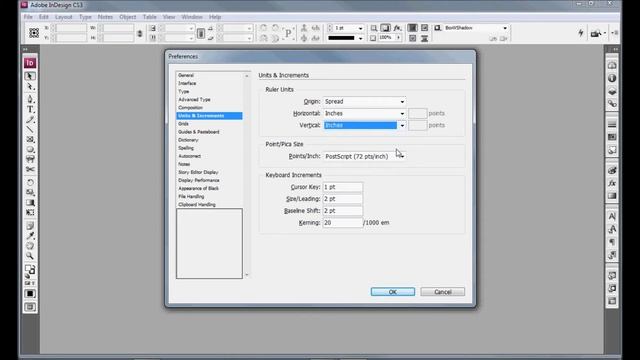This screenshot has width=640, height=360.
Task: Click the Quick Apply lightning icon
Action: click(581, 33)
